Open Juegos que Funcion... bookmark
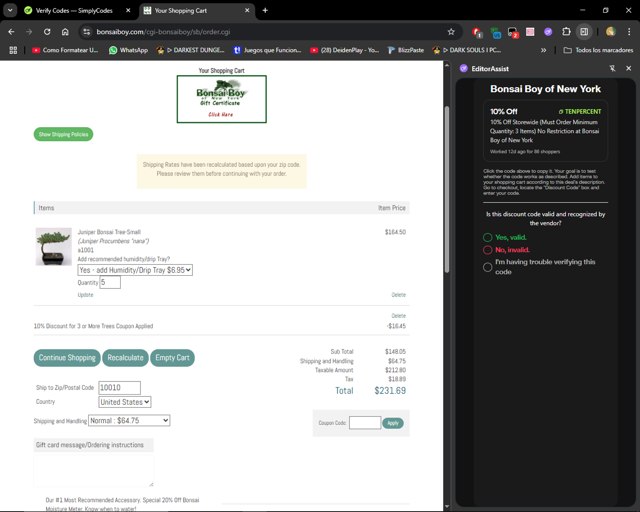Screen dimensions: 640x512 pos(267,50)
